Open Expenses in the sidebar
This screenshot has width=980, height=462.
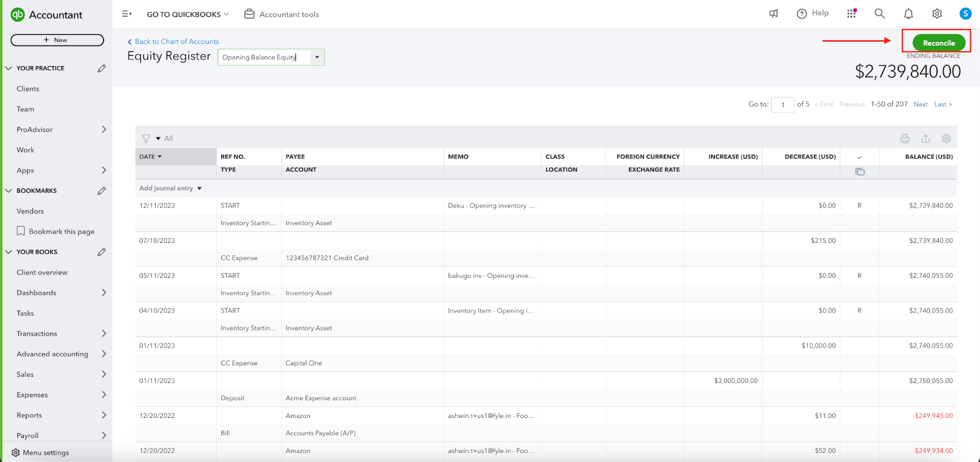32,395
